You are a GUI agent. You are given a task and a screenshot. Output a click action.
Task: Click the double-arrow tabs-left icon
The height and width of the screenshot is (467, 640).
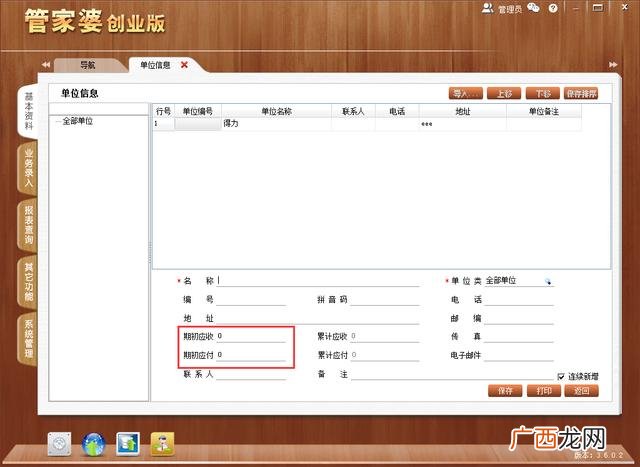pos(46,64)
